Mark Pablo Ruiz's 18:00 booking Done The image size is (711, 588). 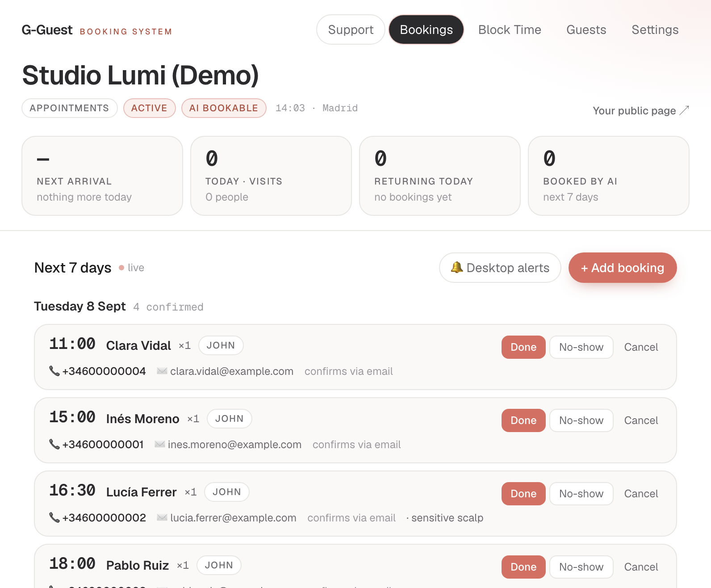[x=523, y=567]
